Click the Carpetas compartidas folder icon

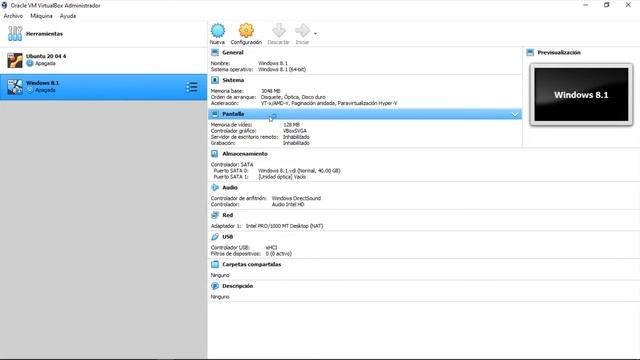point(215,264)
